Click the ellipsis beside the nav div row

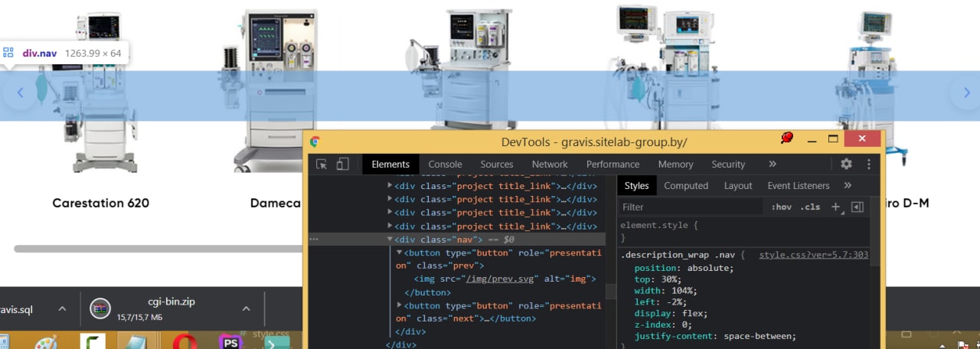(x=313, y=240)
